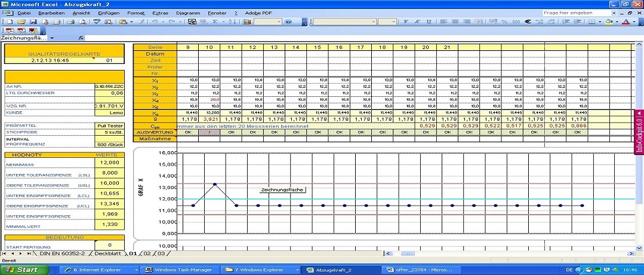Image resolution: width=644 pixels, height=275 pixels.
Task: Toggle bold (F) formatting
Action: tap(405, 22)
